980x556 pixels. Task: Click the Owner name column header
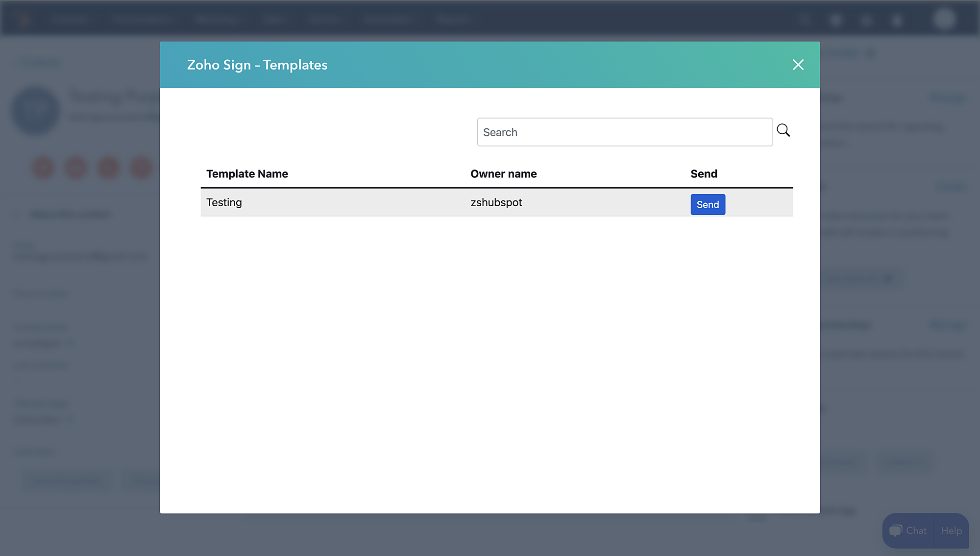pyautogui.click(x=503, y=174)
